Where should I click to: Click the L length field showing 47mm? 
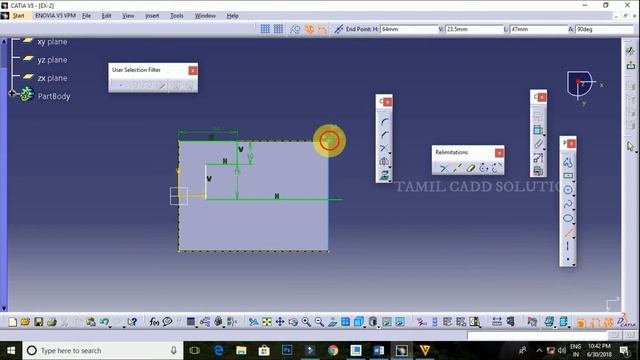tap(539, 29)
